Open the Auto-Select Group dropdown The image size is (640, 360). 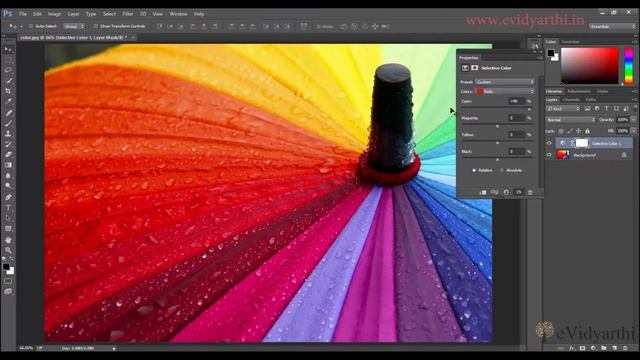74,26
